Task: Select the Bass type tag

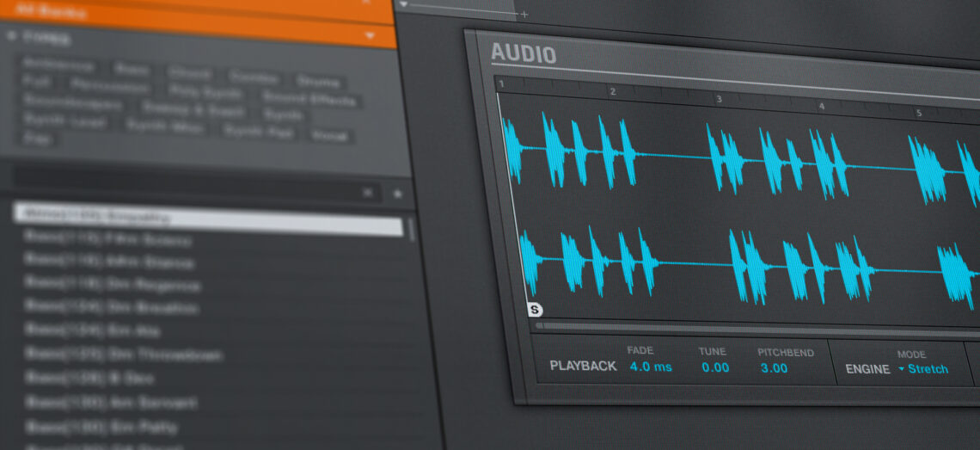Action: pyautogui.click(x=132, y=70)
